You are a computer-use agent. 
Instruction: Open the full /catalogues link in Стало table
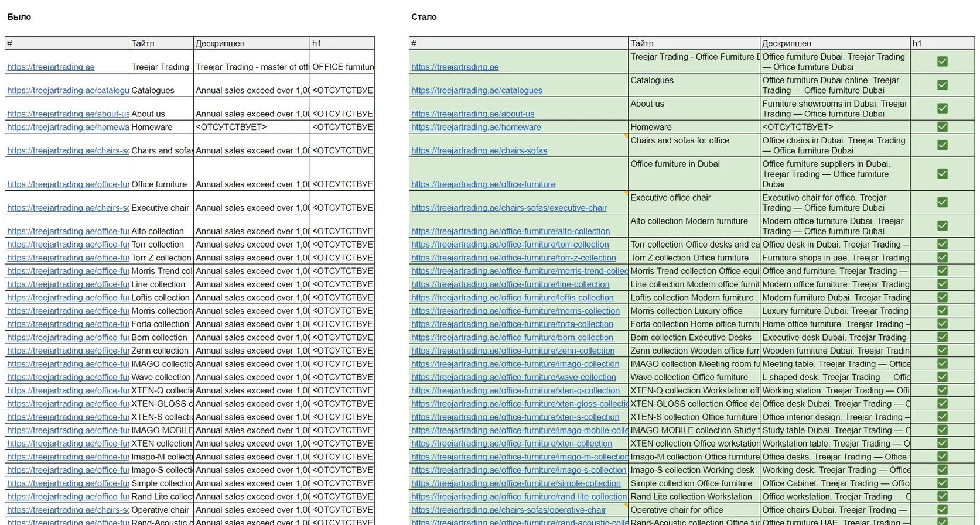pyautogui.click(x=477, y=90)
